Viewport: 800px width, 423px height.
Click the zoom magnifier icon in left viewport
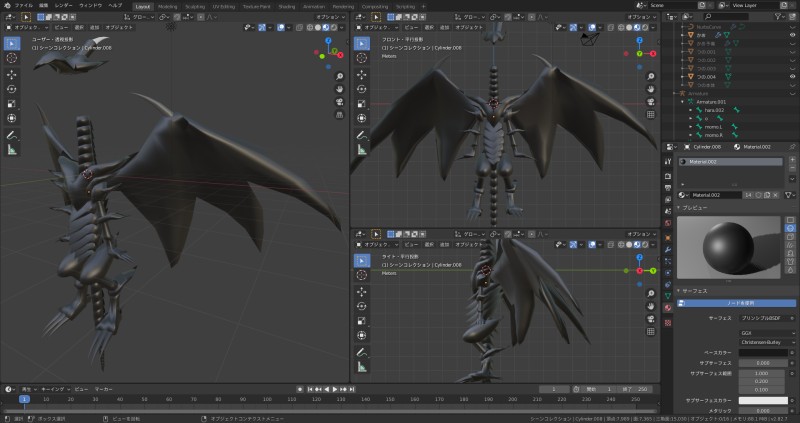tap(341, 76)
